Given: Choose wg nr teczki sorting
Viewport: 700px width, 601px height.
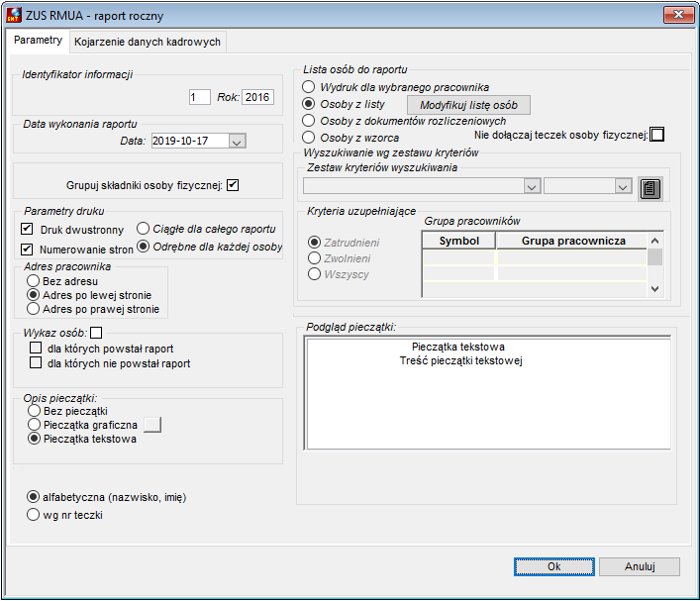Looking at the screenshot, I should 33,515.
